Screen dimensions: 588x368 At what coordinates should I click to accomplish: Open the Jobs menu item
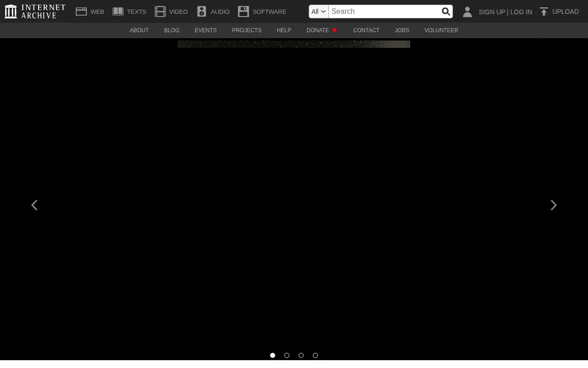(402, 30)
